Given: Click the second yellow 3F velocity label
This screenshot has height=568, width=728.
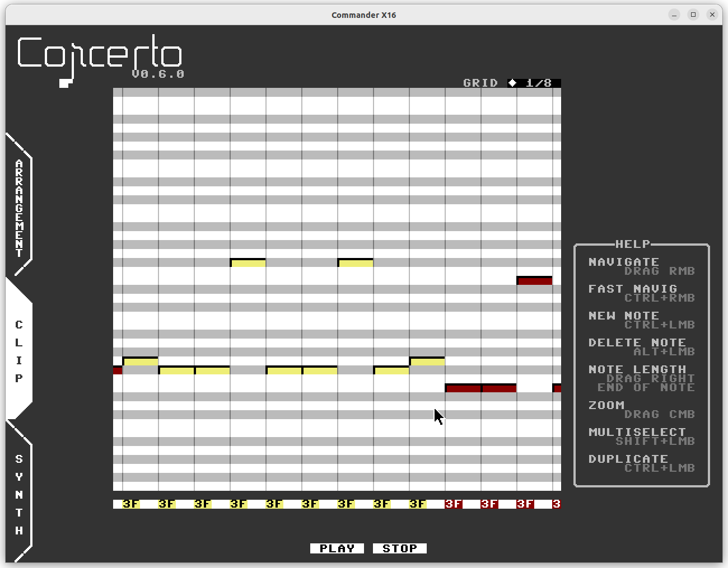Looking at the screenshot, I should pyautogui.click(x=167, y=504).
